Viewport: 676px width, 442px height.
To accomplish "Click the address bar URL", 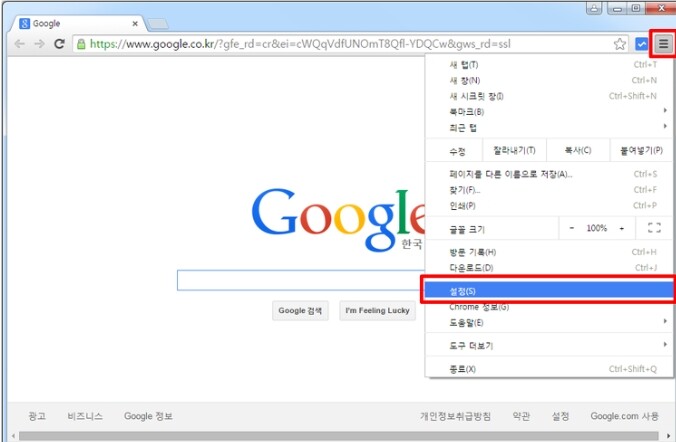I will (x=300, y=44).
